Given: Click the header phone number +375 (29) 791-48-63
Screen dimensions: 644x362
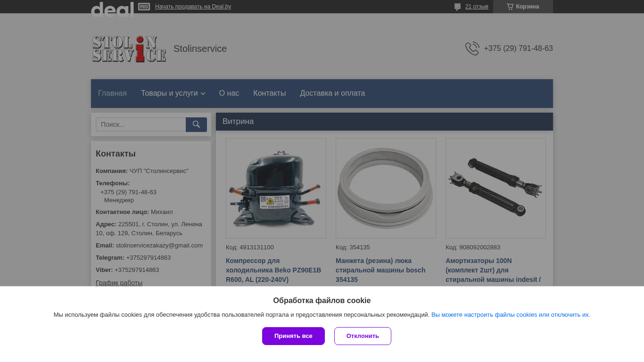Looking at the screenshot, I should 518,49.
